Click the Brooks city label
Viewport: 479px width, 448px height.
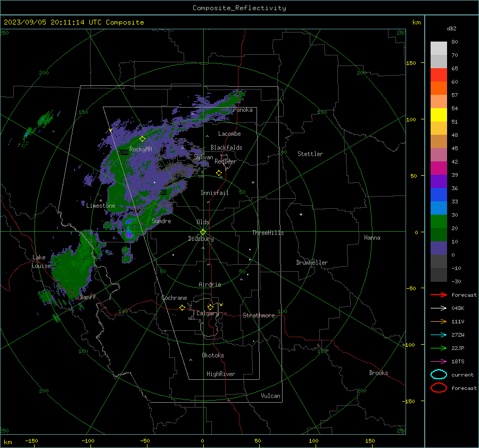[378, 373]
